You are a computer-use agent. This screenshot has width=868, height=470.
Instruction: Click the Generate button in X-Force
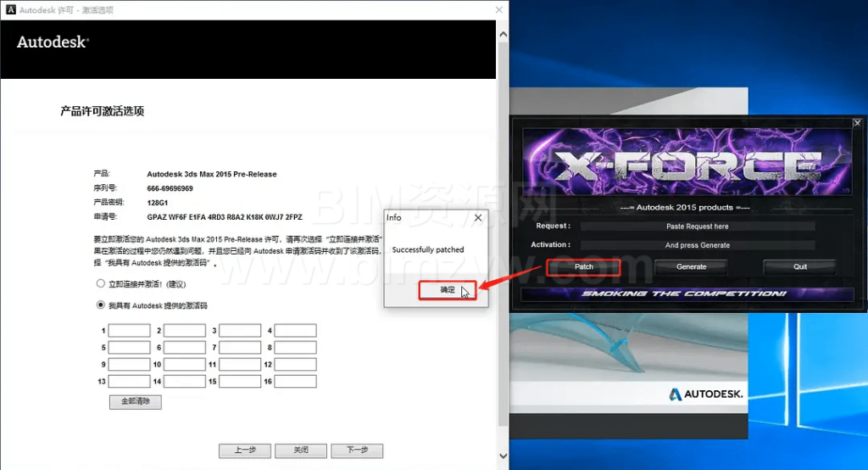[x=691, y=267]
